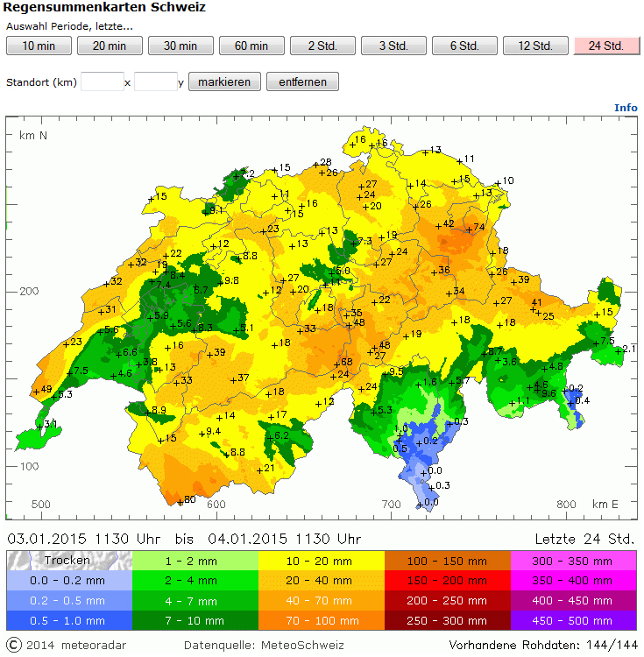Show the 12 Std. rain sum
Screen dimensions: 644x657
(535, 46)
